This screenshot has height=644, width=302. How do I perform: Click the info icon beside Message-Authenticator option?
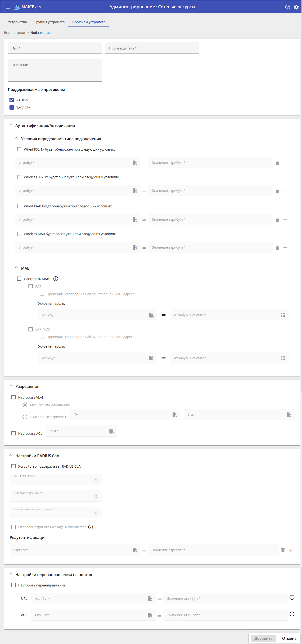[91, 527]
